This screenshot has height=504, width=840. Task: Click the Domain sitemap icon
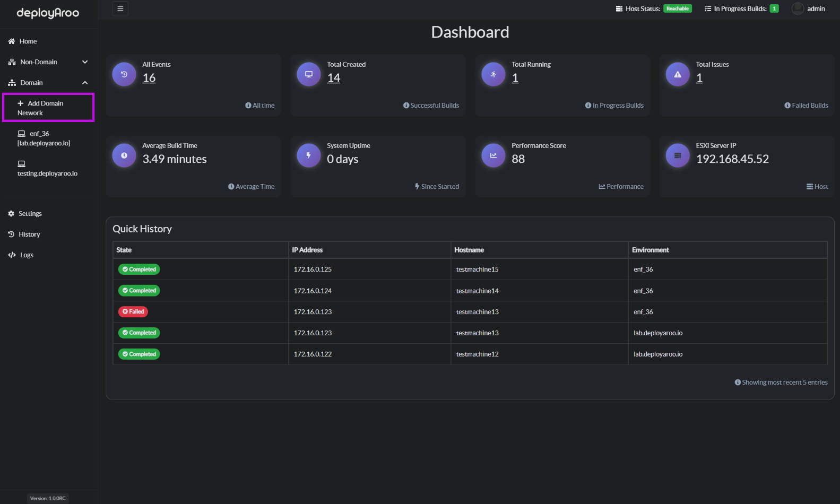click(x=12, y=83)
